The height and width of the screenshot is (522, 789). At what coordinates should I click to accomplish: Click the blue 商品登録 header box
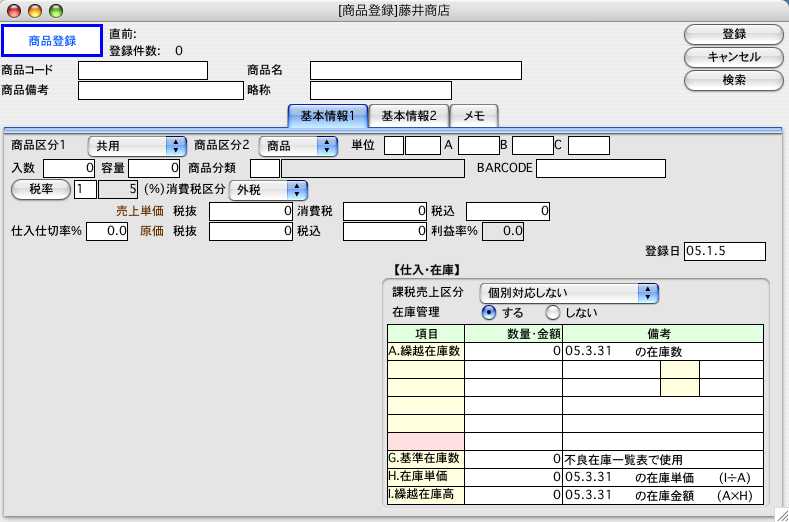tap(52, 40)
